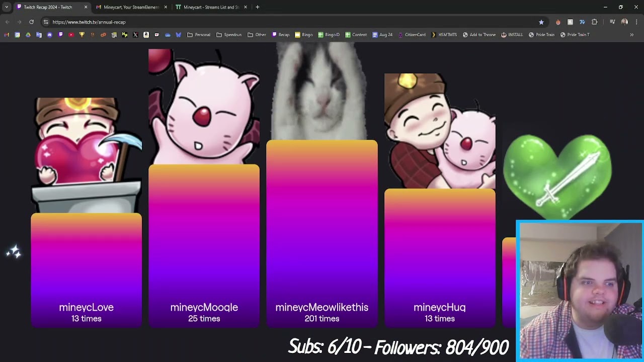Open the blue cloud bookmark icon
The image size is (644, 362).
coord(168,35)
